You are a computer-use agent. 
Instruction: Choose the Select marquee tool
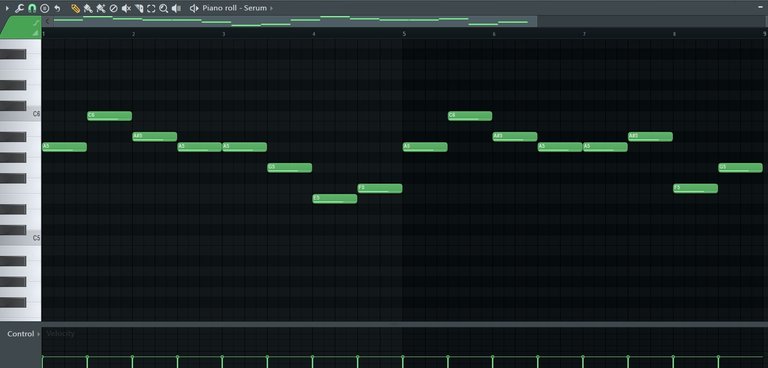tap(151, 8)
